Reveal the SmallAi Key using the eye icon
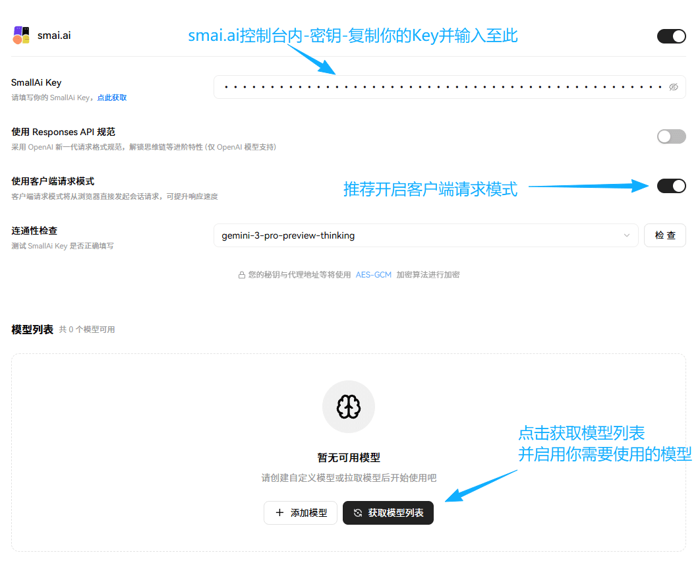Image resolution: width=700 pixels, height=588 pixels. point(673,86)
